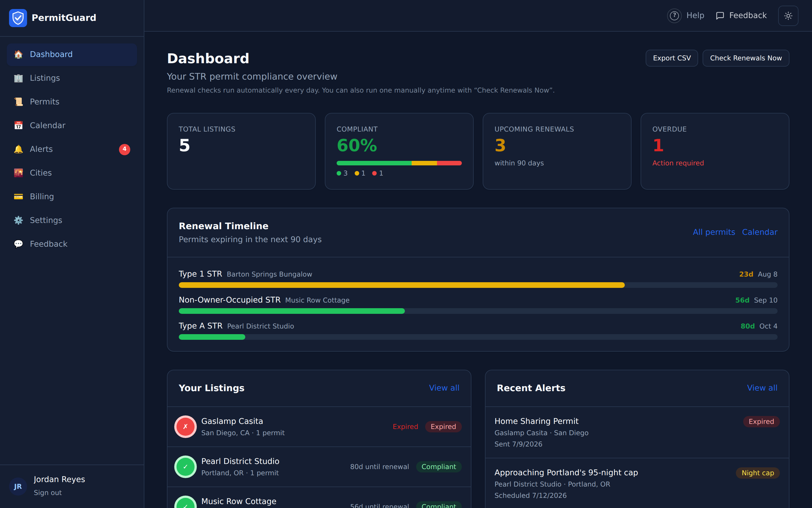Click the Type A STR timeline label
Image resolution: width=812 pixels, height=508 pixels.
(x=201, y=326)
